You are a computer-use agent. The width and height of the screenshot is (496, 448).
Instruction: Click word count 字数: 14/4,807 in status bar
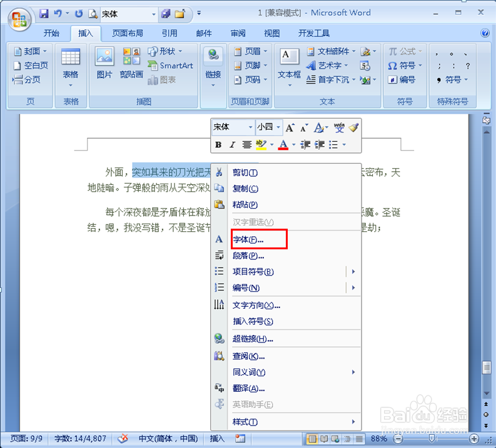pyautogui.click(x=80, y=439)
